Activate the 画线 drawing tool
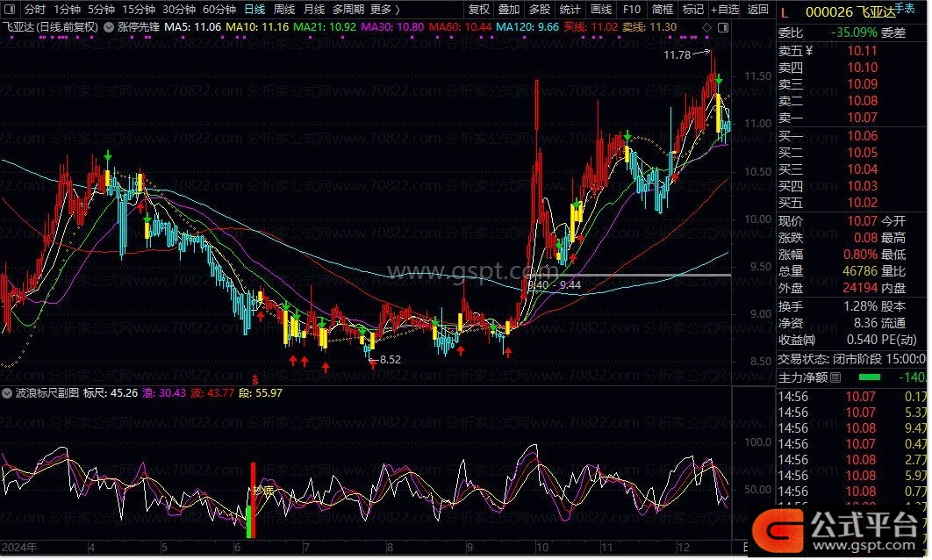Image resolution: width=932 pixels, height=560 pixels. 601,10
